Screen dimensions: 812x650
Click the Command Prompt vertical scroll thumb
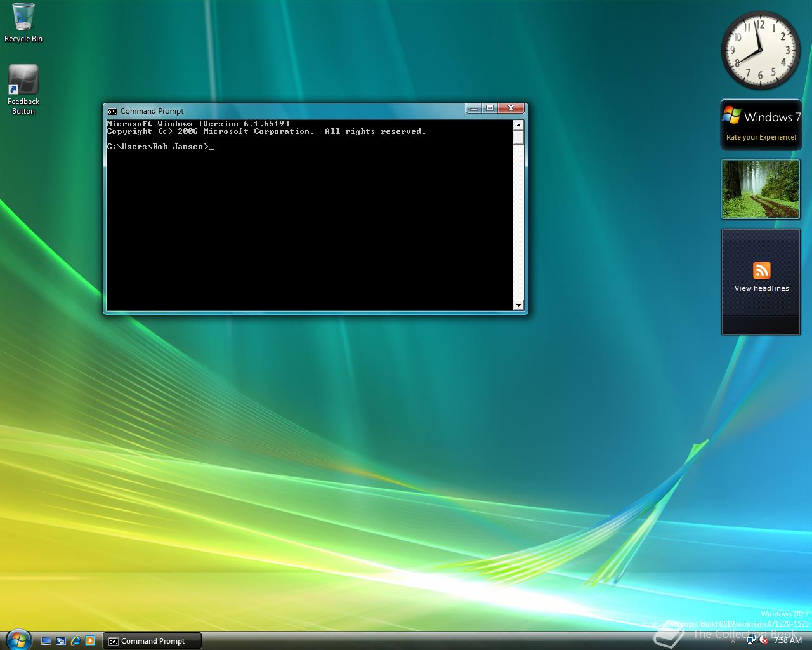click(518, 138)
